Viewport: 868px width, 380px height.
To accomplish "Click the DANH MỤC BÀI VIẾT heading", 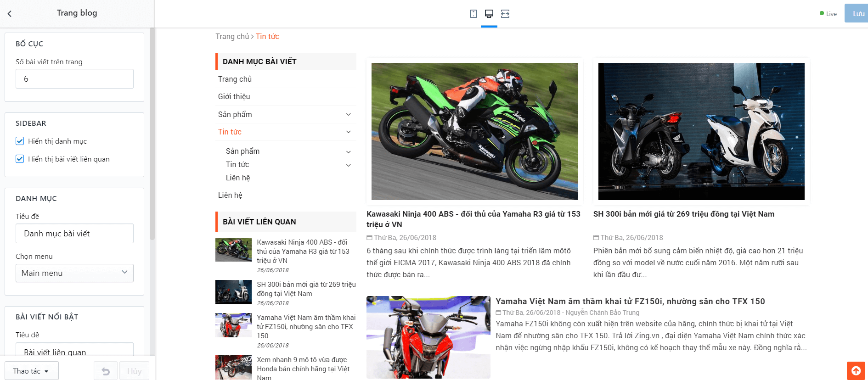I will tap(259, 61).
